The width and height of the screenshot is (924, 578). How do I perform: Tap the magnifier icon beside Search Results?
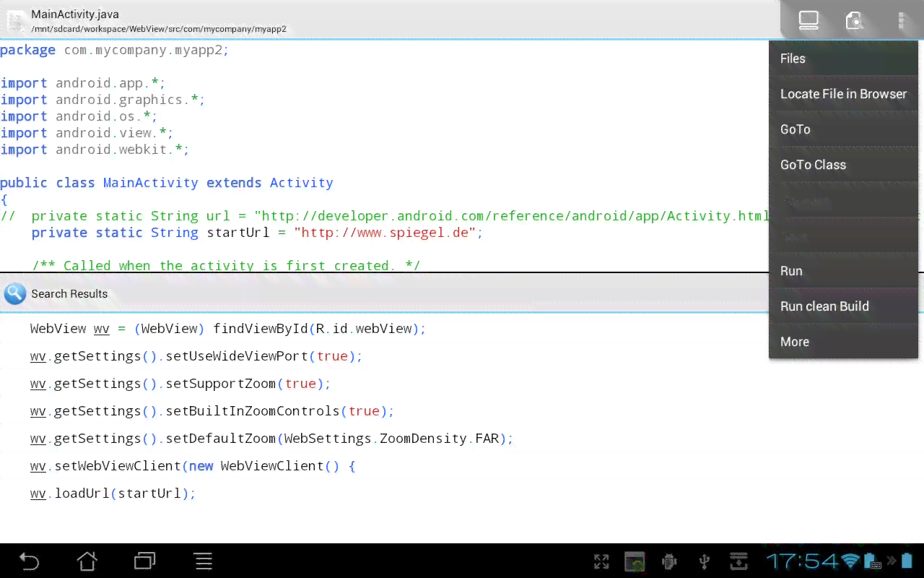pyautogui.click(x=15, y=294)
